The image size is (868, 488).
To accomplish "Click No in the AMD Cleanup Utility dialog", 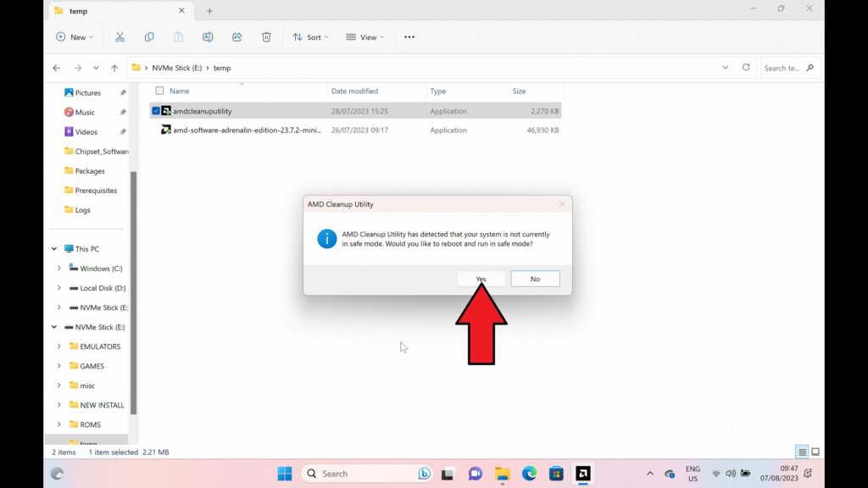I will [x=535, y=278].
